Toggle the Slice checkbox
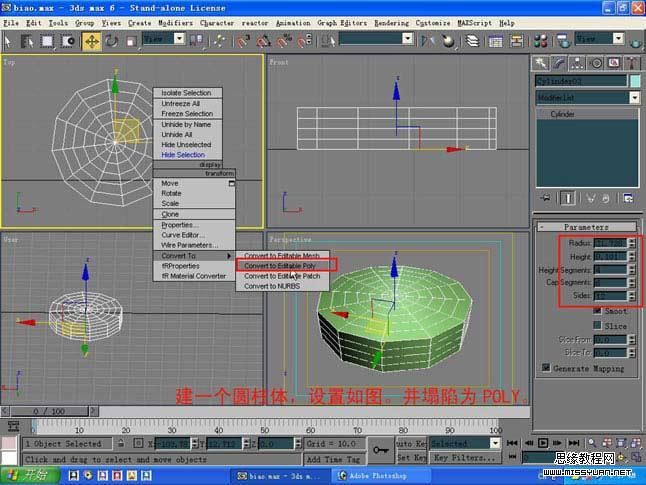 pyautogui.click(x=597, y=326)
